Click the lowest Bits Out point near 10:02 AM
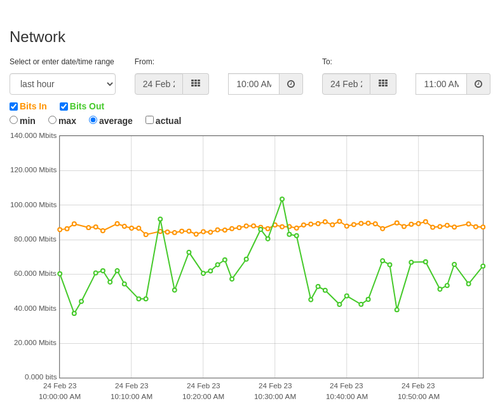 point(74,313)
